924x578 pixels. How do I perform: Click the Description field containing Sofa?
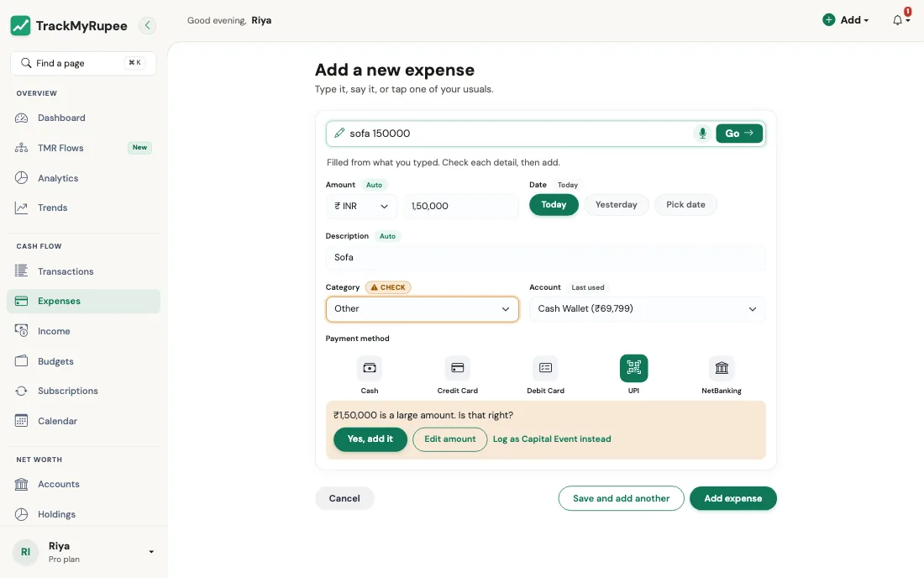[x=546, y=257]
